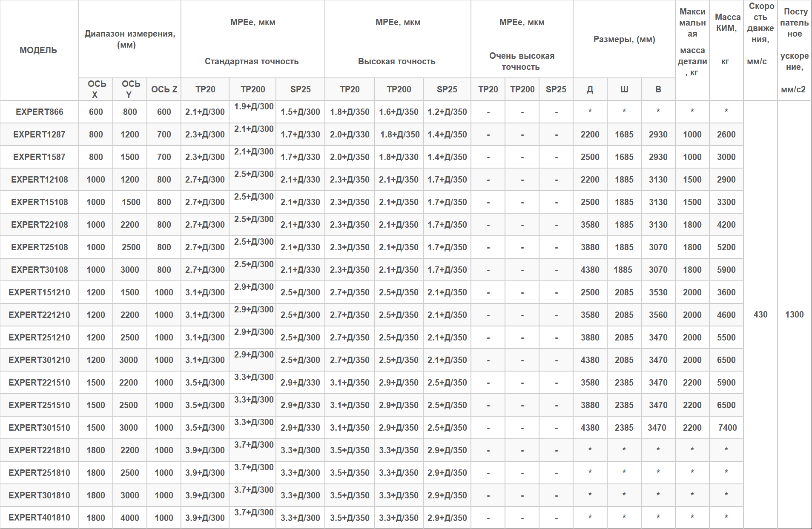
Task: Click the Ш dimension column header
Action: pos(624,89)
